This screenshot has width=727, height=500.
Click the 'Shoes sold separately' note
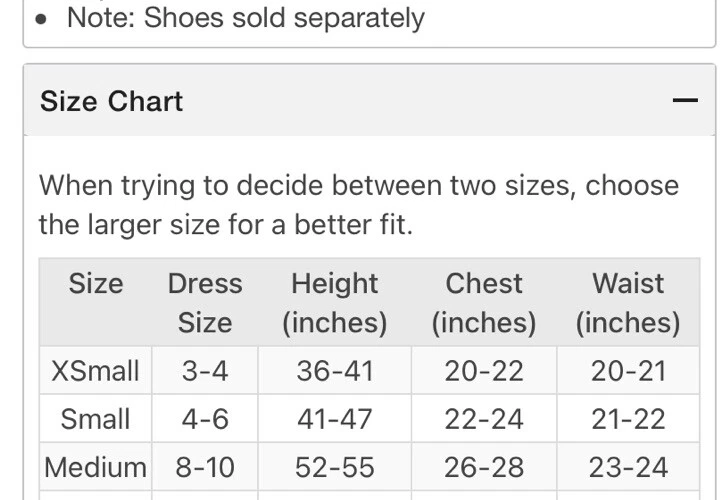click(245, 17)
